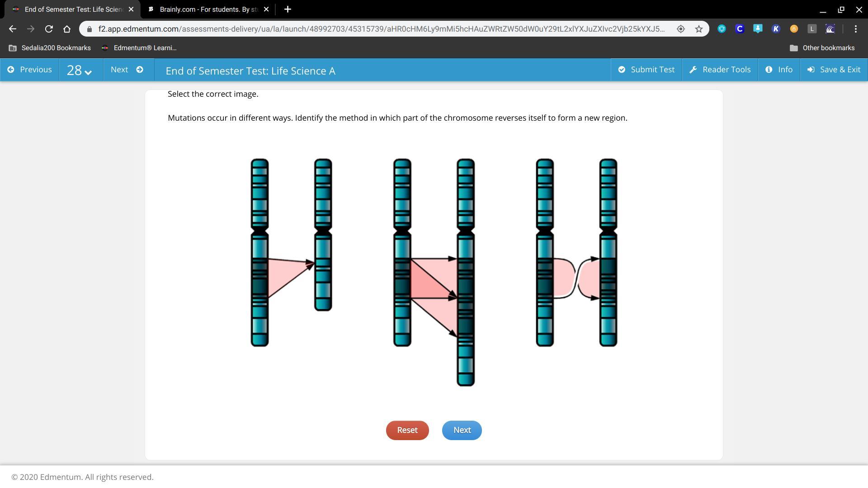
Task: Go to browser Home icon
Action: coord(67,29)
